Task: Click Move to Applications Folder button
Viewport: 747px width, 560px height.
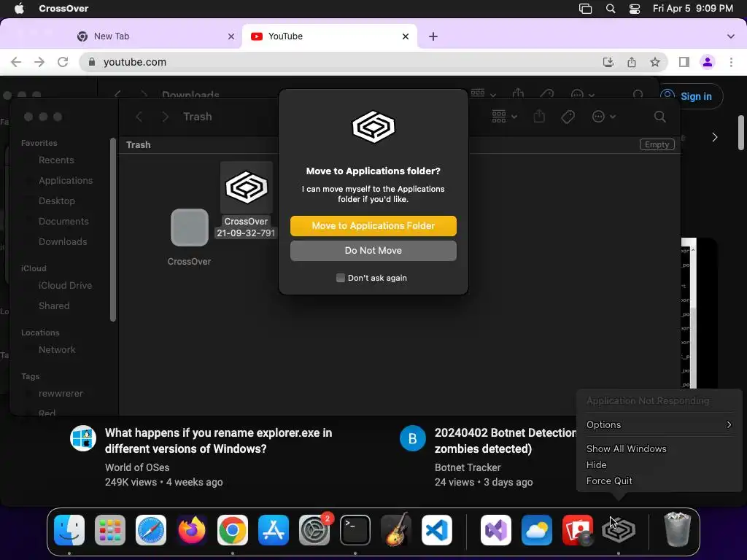Action: click(x=373, y=226)
